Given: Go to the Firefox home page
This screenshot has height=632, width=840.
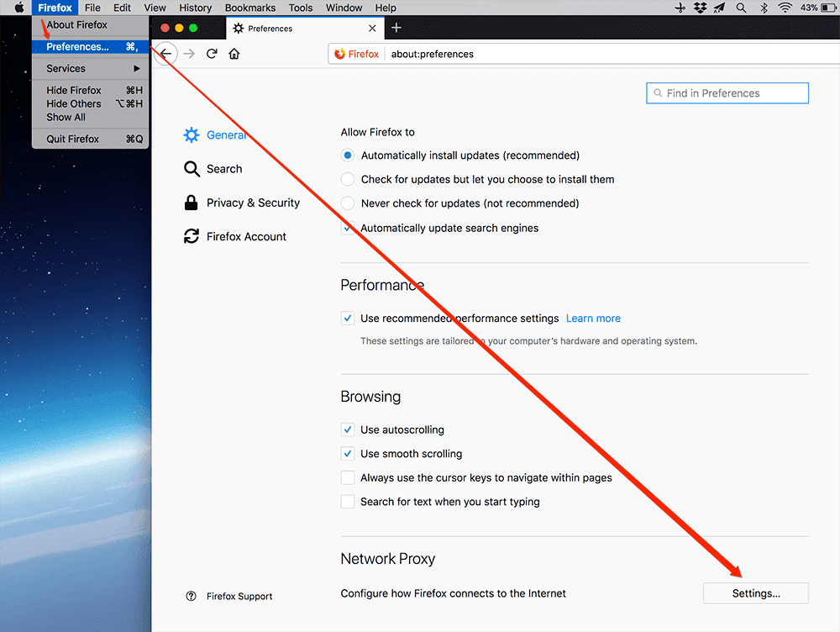Looking at the screenshot, I should 234,54.
